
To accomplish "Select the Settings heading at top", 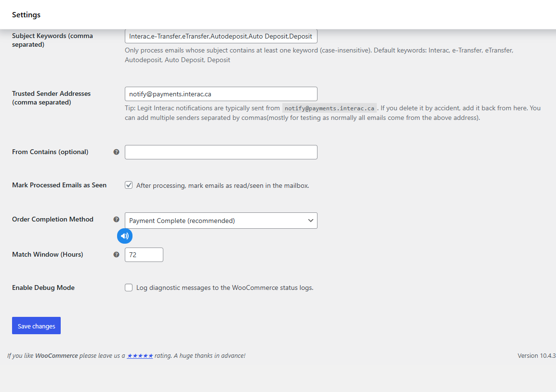I will pyautogui.click(x=26, y=14).
